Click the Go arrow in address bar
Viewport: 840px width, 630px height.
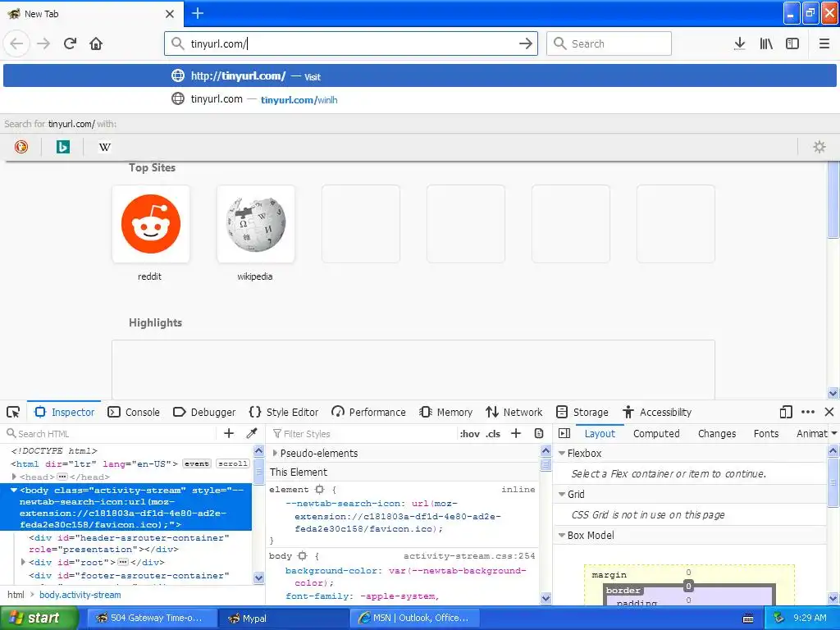coord(526,43)
